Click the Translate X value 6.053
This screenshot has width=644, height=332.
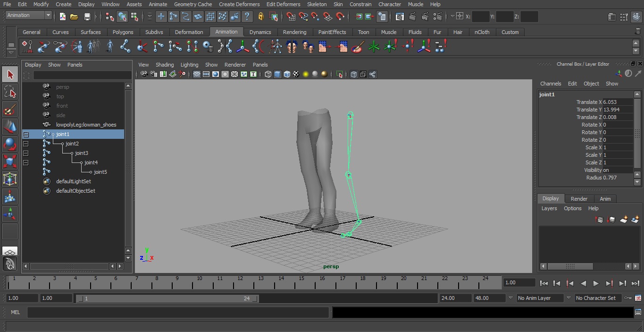(617, 102)
